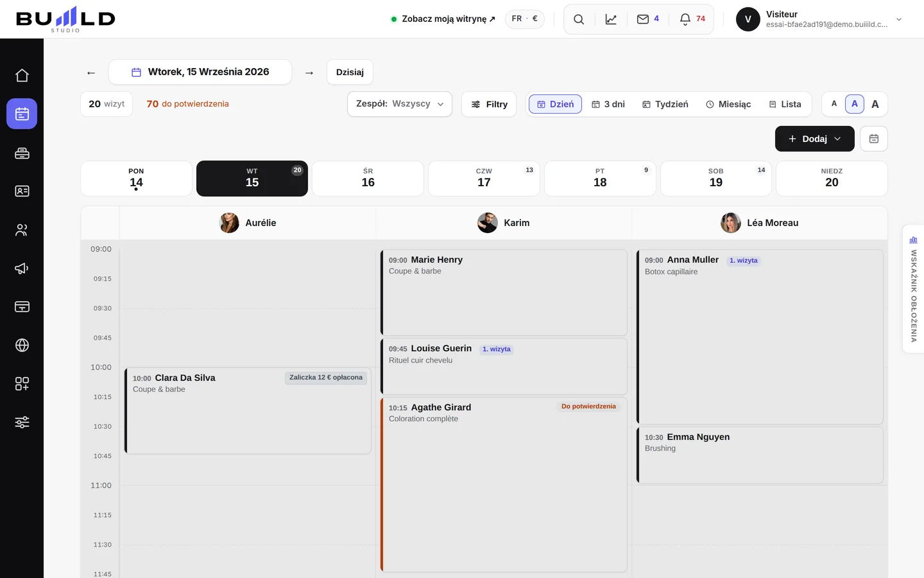Open the globe website icon in sidebar

[x=22, y=346]
